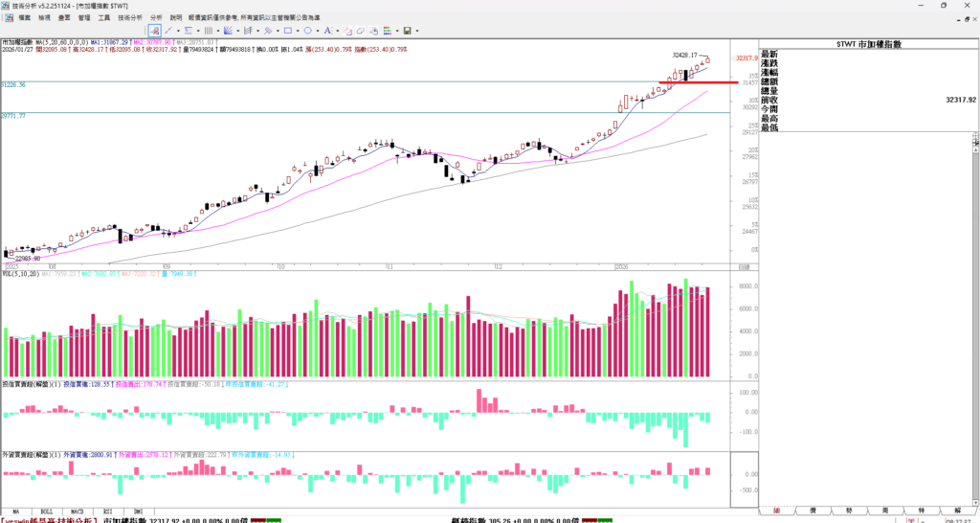The height and width of the screenshot is (523, 980).
Task: Switch to the MACD indicator tab
Action: coord(78,512)
